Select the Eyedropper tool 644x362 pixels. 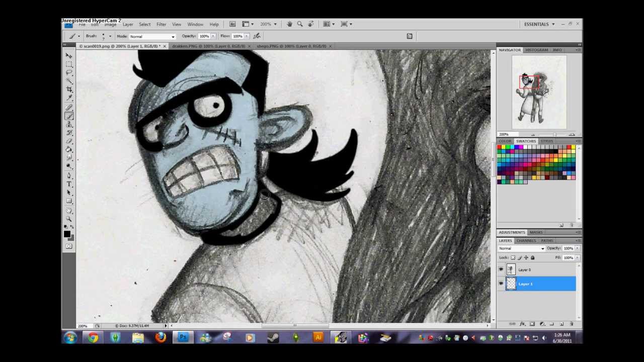click(69, 98)
